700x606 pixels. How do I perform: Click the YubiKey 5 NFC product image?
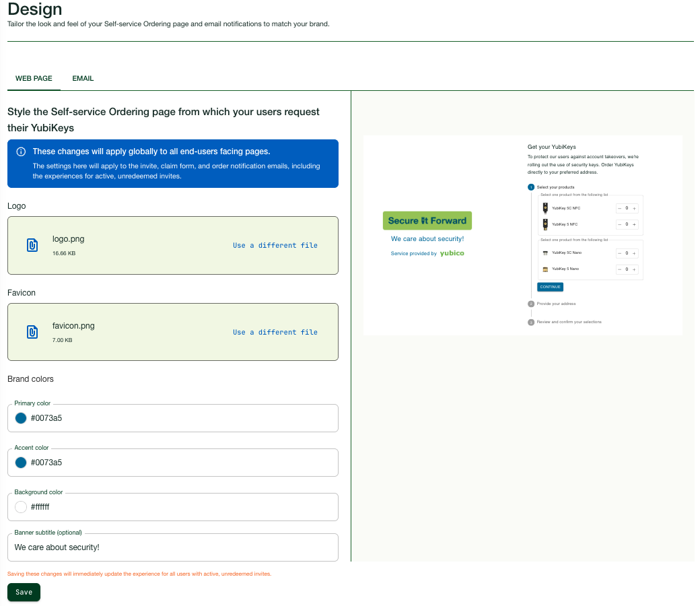click(x=545, y=224)
